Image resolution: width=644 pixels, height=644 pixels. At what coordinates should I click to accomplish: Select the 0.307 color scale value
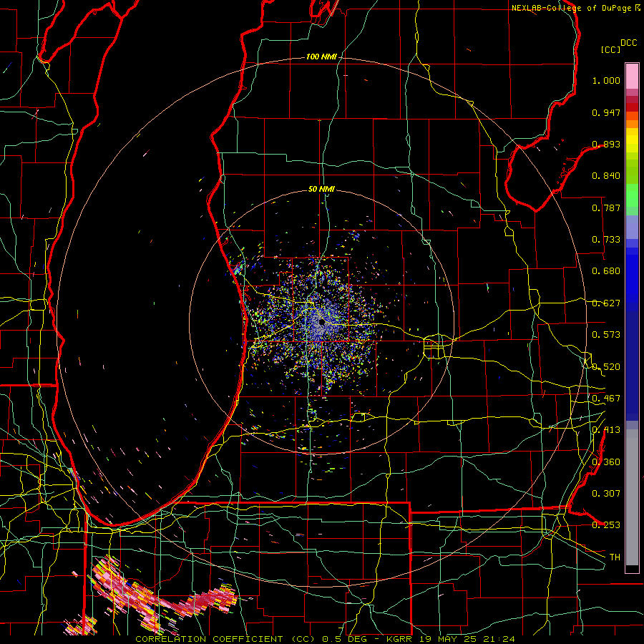coord(606,493)
